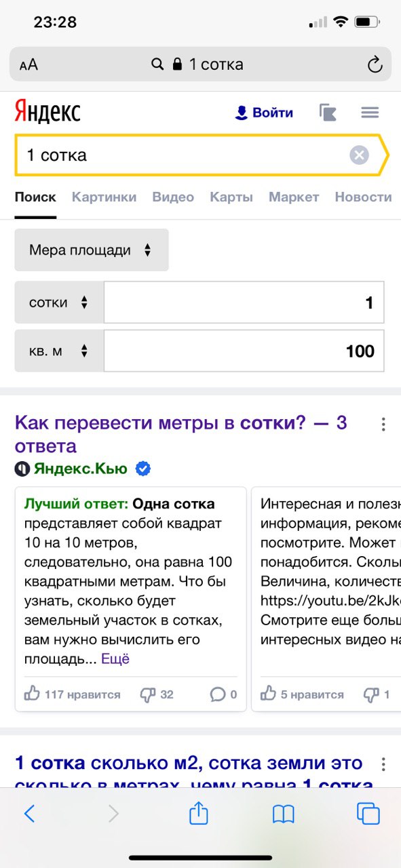Open the Yandex hamburger menu
Image resolution: width=401 pixels, height=868 pixels.
point(370,113)
